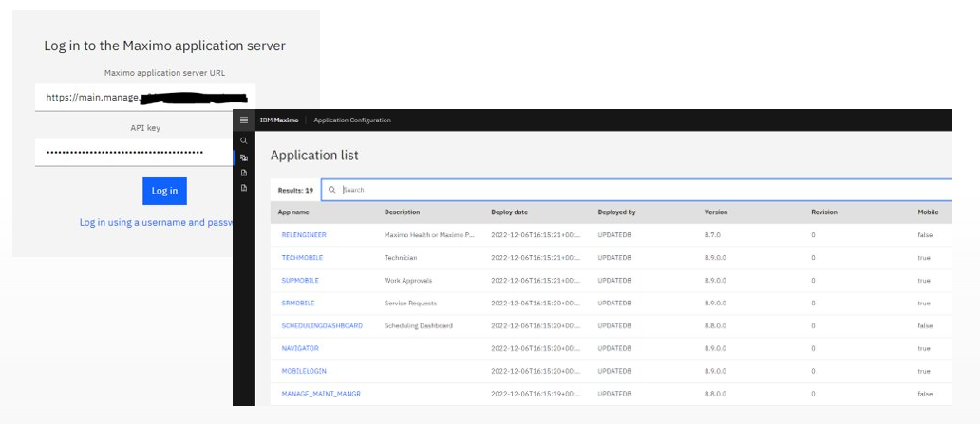Click the 'Maximo Health or Maximo P...' description

429,235
